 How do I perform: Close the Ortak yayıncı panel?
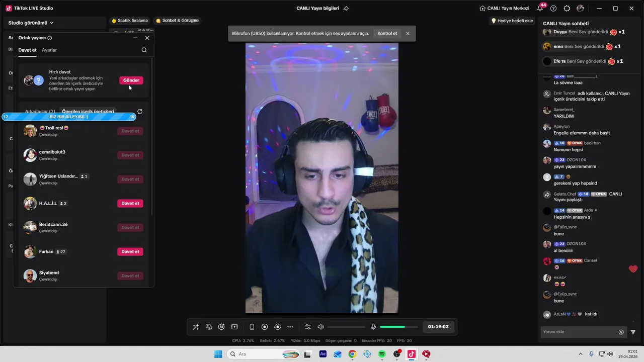[147, 38]
